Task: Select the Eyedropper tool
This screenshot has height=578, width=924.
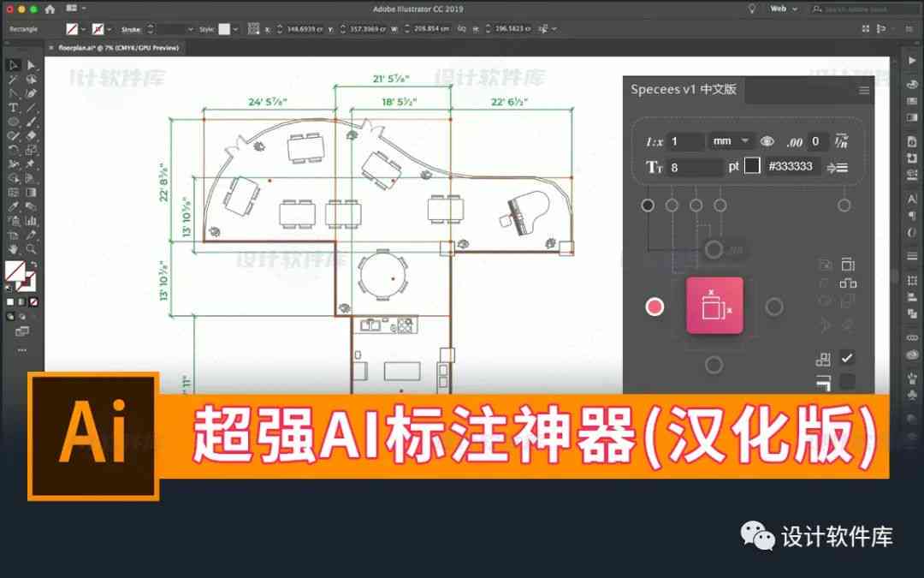Action: [x=14, y=206]
